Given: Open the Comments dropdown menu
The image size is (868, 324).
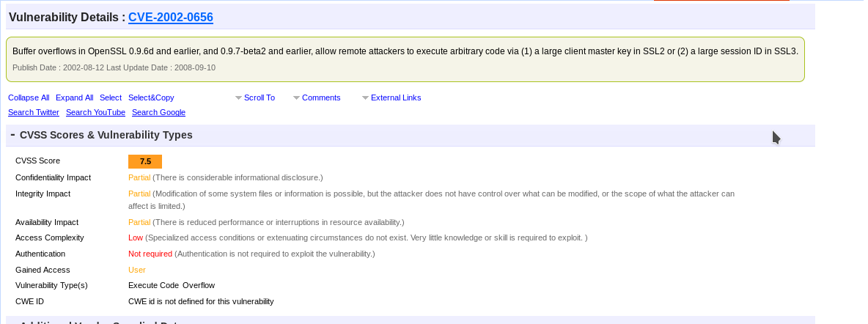Looking at the screenshot, I should pyautogui.click(x=317, y=97).
